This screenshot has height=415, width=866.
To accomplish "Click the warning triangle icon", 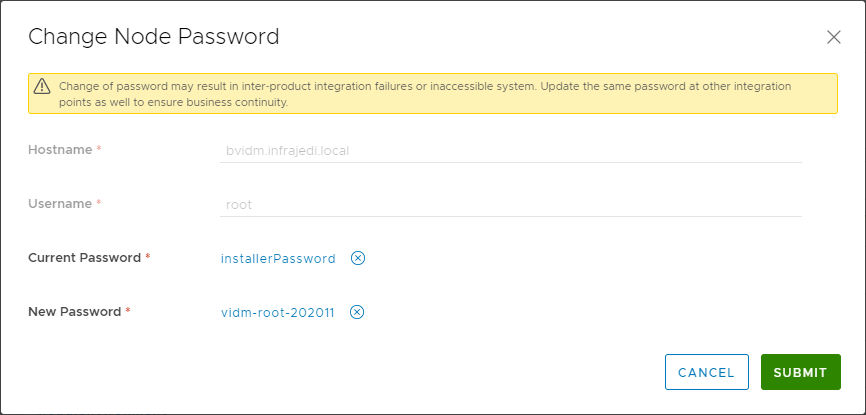I will pyautogui.click(x=42, y=86).
